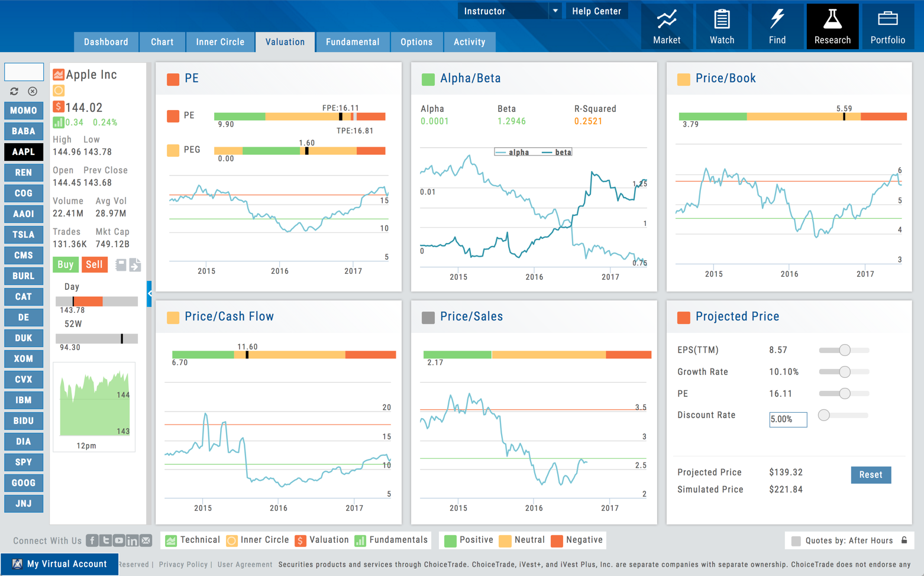Open the Facebook social icon
924x576 pixels.
92,541
